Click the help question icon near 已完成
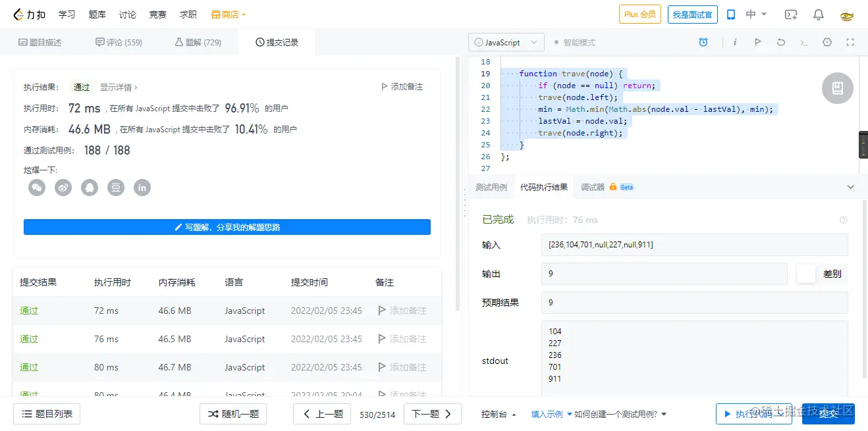Screen dimensions: 868x431 coord(844,220)
